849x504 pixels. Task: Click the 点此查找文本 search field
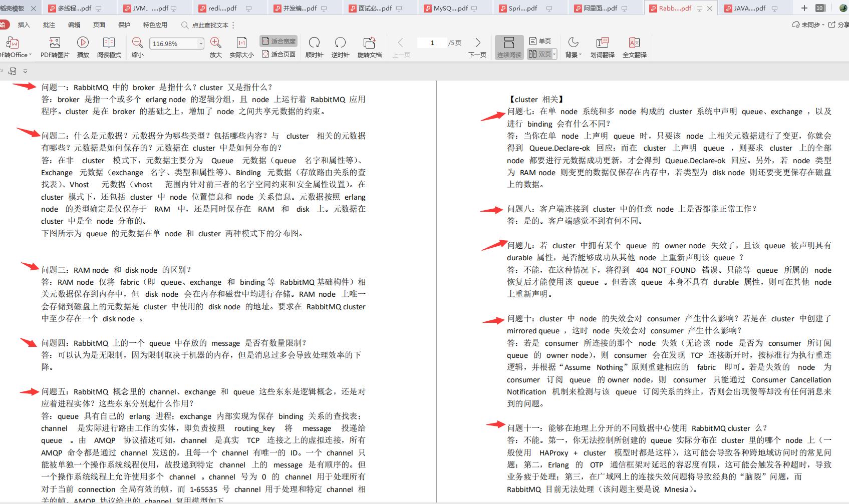[210, 25]
